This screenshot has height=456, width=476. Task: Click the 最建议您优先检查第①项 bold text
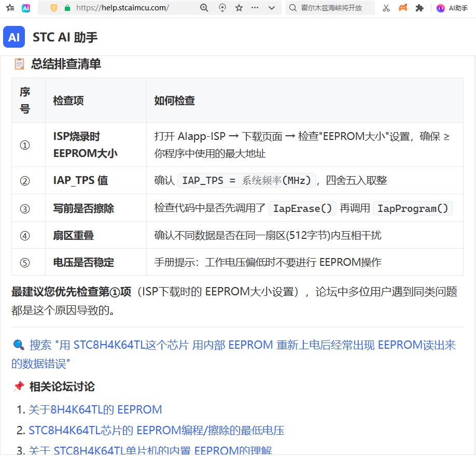coord(72,292)
